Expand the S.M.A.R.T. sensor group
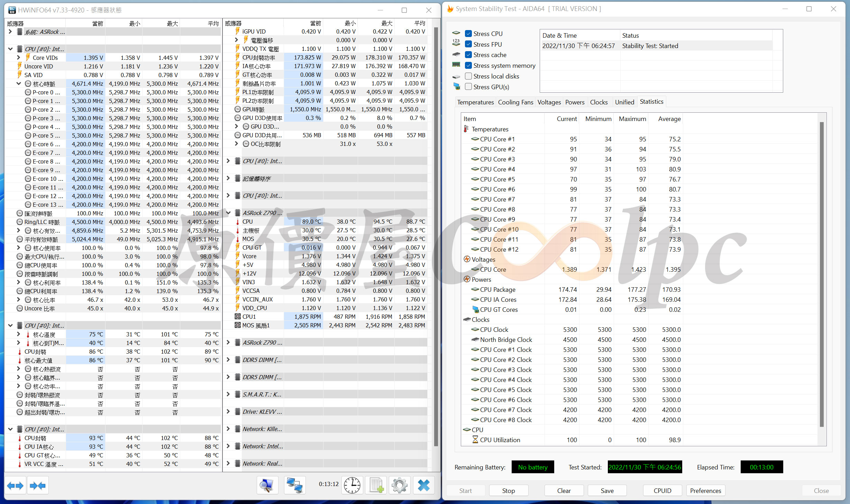This screenshot has height=504, width=850. [x=228, y=394]
